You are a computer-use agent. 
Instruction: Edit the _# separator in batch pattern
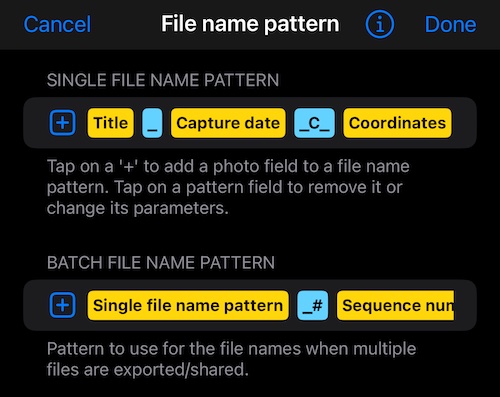[313, 305]
